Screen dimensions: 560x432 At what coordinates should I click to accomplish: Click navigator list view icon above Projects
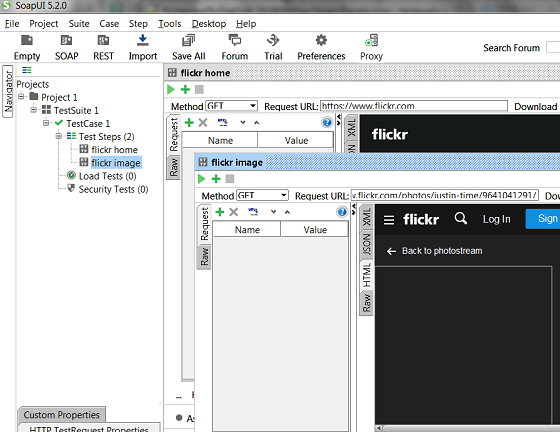(27, 70)
